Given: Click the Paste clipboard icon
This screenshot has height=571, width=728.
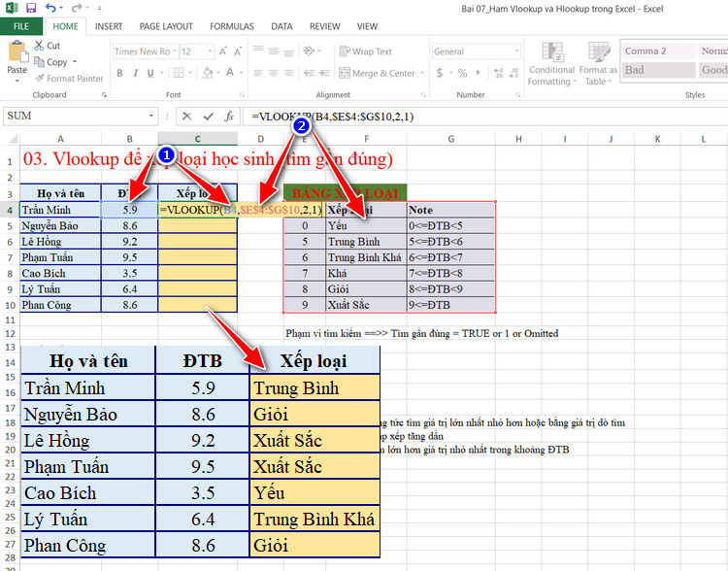Looking at the screenshot, I should tap(17, 51).
